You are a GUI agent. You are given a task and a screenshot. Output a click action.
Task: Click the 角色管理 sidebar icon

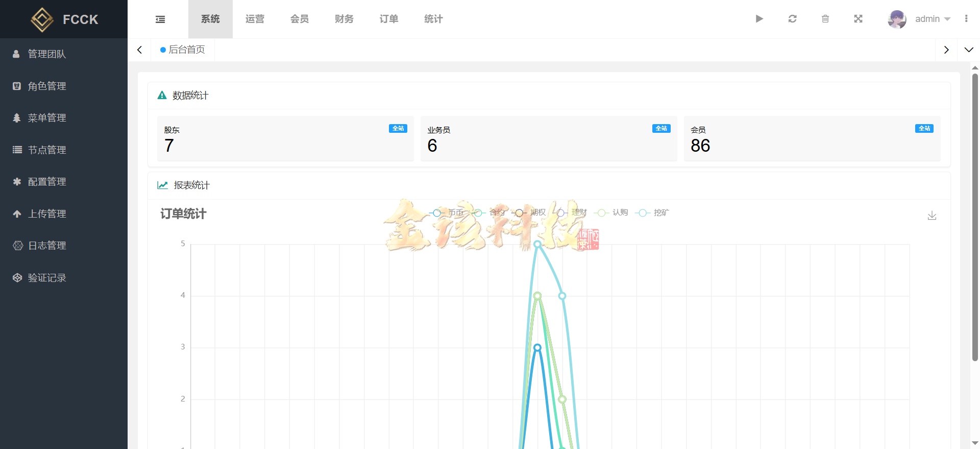point(17,86)
